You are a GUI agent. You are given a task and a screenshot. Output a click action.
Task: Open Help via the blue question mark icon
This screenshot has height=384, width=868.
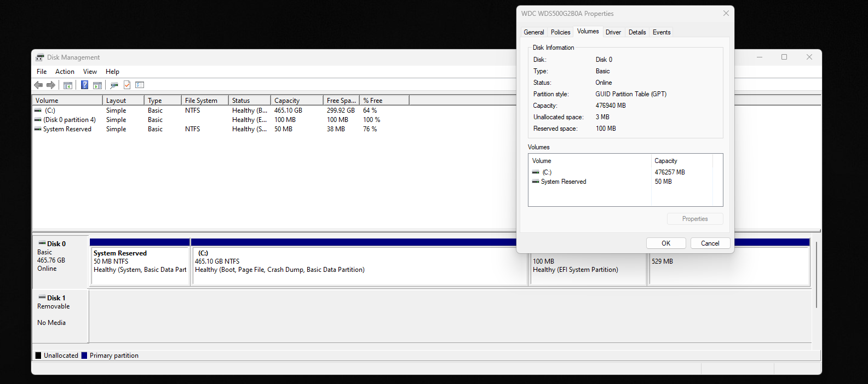(85, 85)
